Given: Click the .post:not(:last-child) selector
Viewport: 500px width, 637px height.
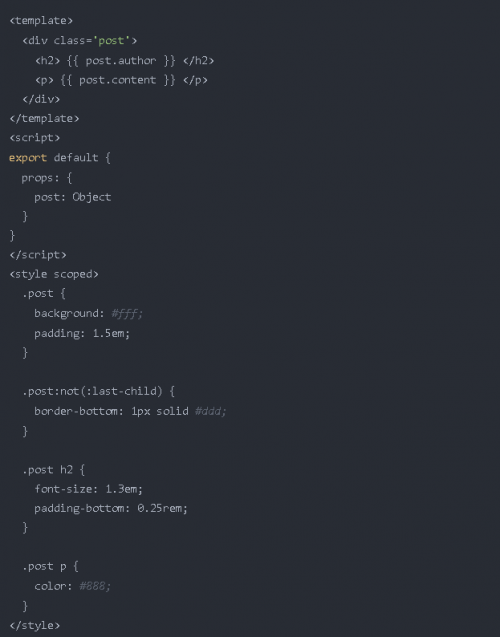Looking at the screenshot, I should click(92, 391).
